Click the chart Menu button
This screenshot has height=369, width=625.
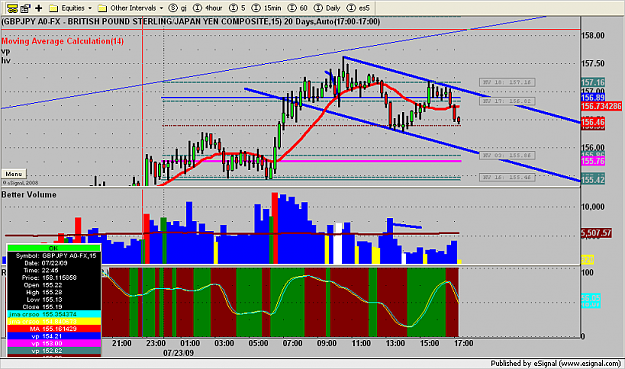point(14,174)
